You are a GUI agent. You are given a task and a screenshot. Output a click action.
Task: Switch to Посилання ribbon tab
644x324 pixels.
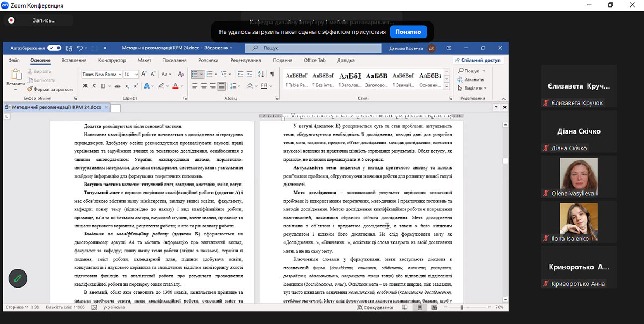[x=174, y=60]
